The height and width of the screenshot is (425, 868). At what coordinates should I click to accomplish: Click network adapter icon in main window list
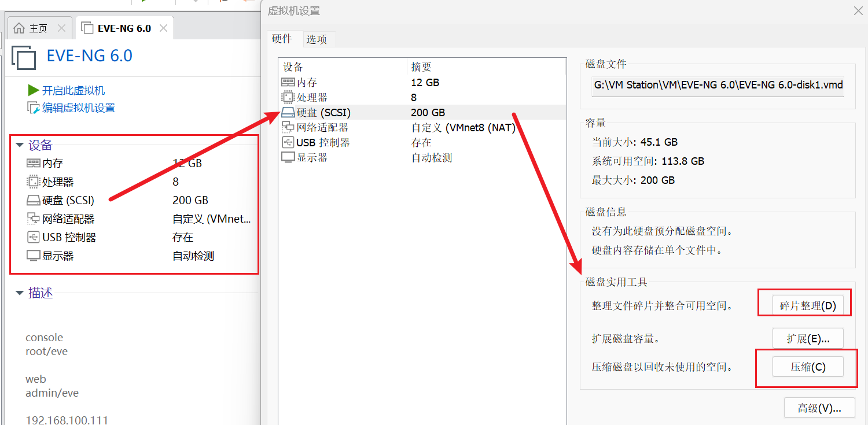(33, 219)
